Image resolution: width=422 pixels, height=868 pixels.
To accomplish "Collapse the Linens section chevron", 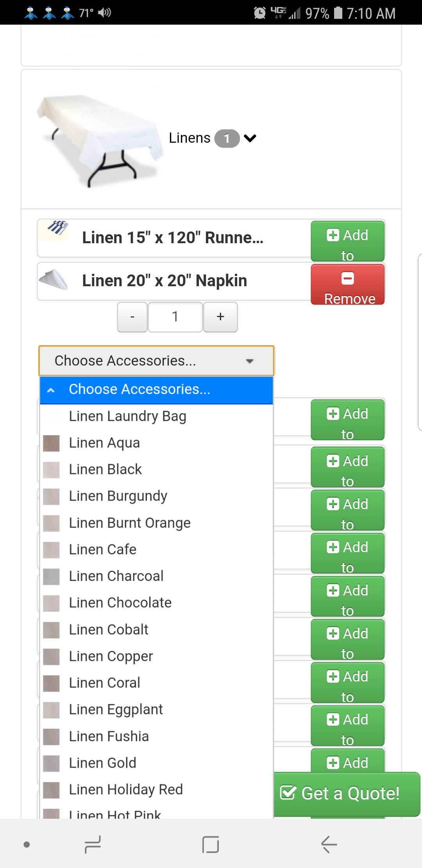I will tap(250, 138).
